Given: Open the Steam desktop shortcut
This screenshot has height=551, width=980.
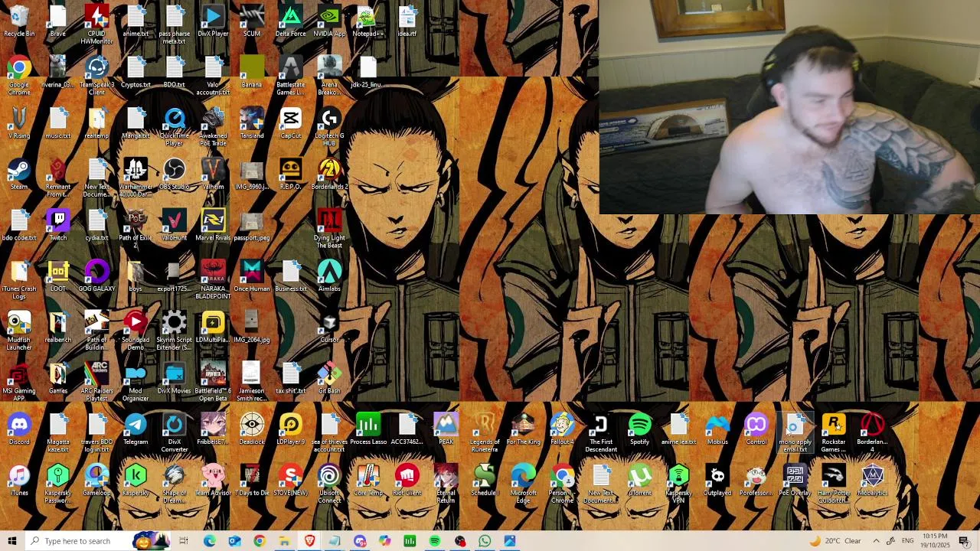Looking at the screenshot, I should coord(19,174).
